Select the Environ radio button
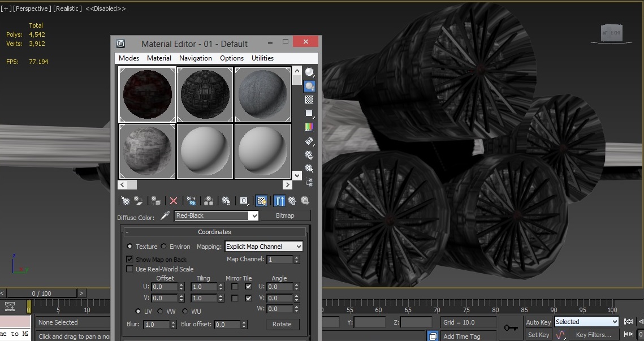Image resolution: width=644 pixels, height=341 pixels. tap(164, 246)
